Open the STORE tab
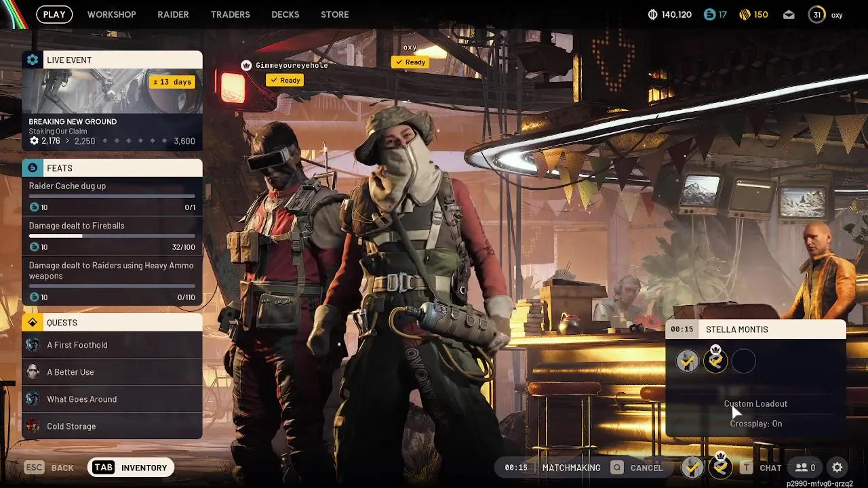The width and height of the screenshot is (868, 488). (334, 14)
